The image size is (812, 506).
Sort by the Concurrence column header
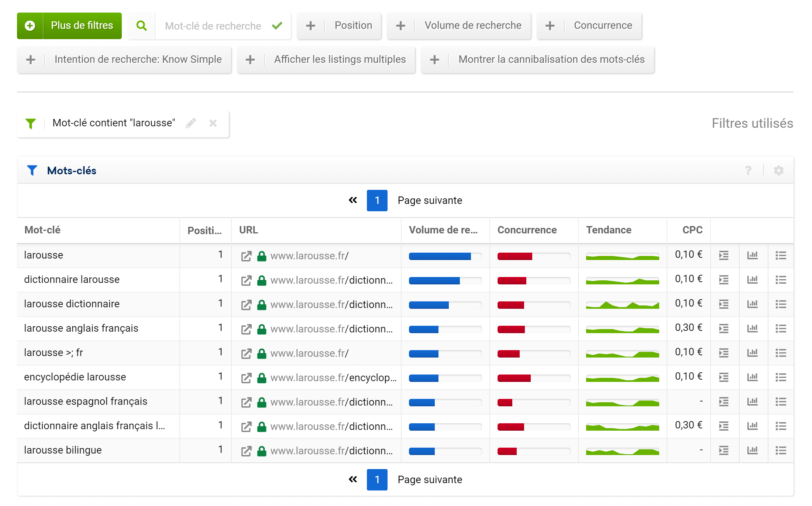(x=527, y=230)
